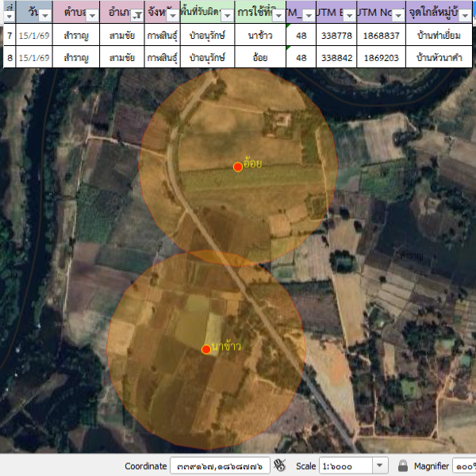Viewport: 476px width, 476px height.
Task: Select row header number 7
Action: (9, 36)
